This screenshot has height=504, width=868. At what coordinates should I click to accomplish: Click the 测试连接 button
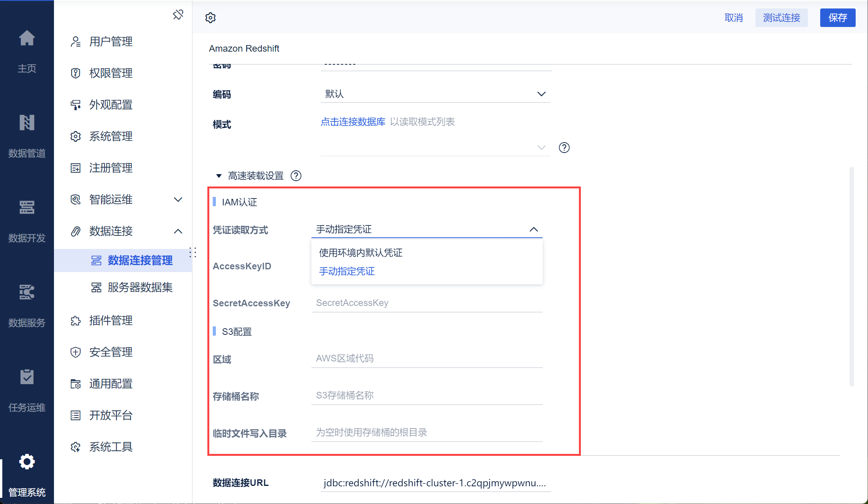tap(781, 18)
